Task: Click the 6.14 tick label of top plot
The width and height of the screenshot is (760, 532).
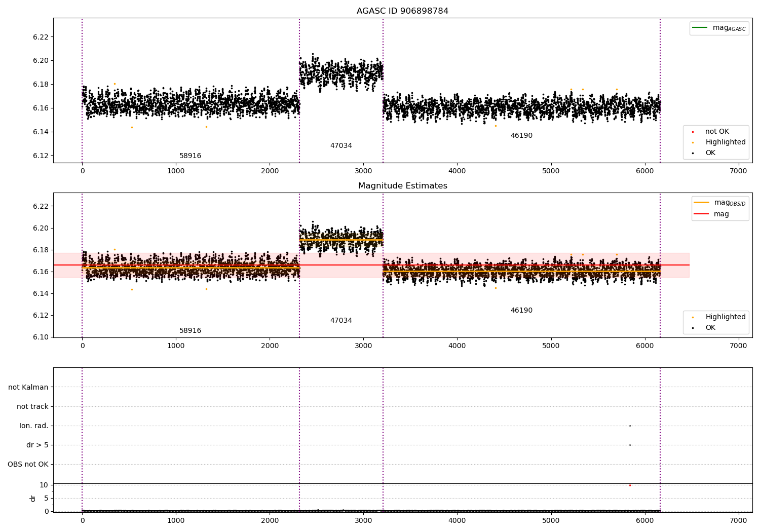Action: pyautogui.click(x=41, y=132)
